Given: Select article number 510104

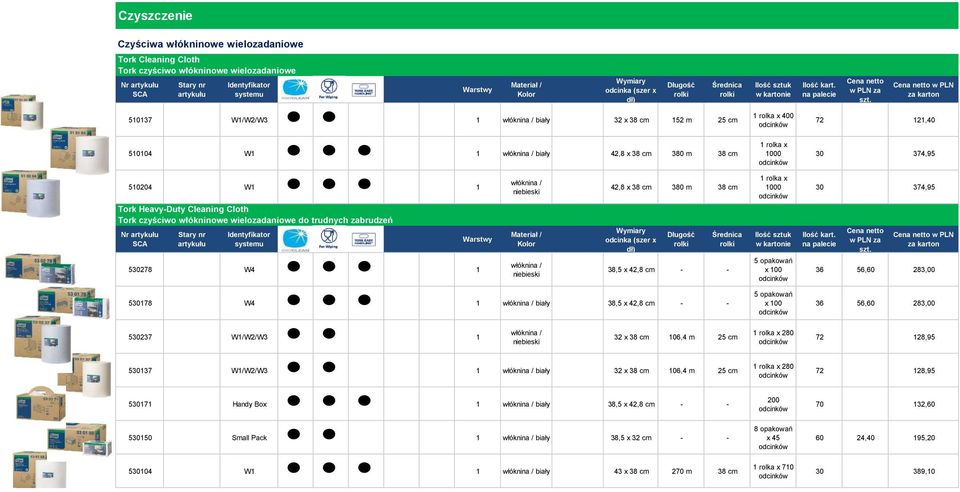Looking at the screenshot, I should click(140, 154).
